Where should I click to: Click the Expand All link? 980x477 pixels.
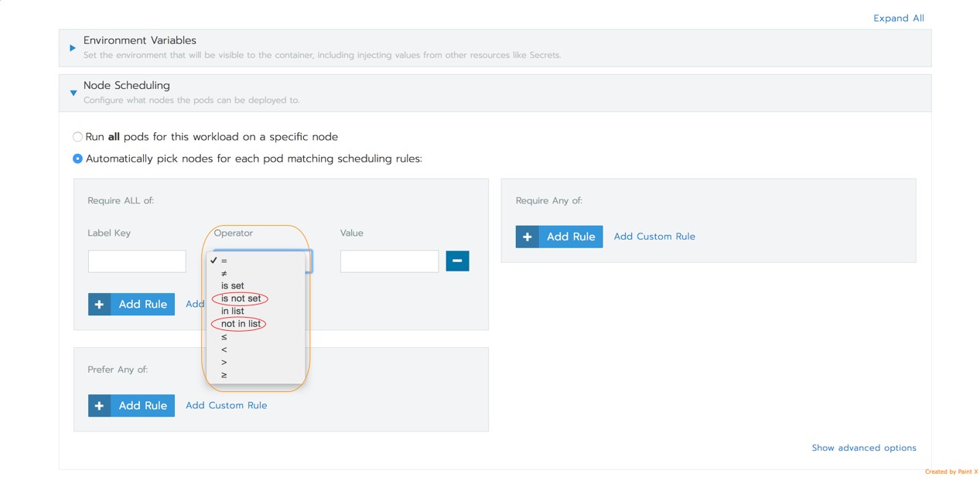(x=898, y=19)
